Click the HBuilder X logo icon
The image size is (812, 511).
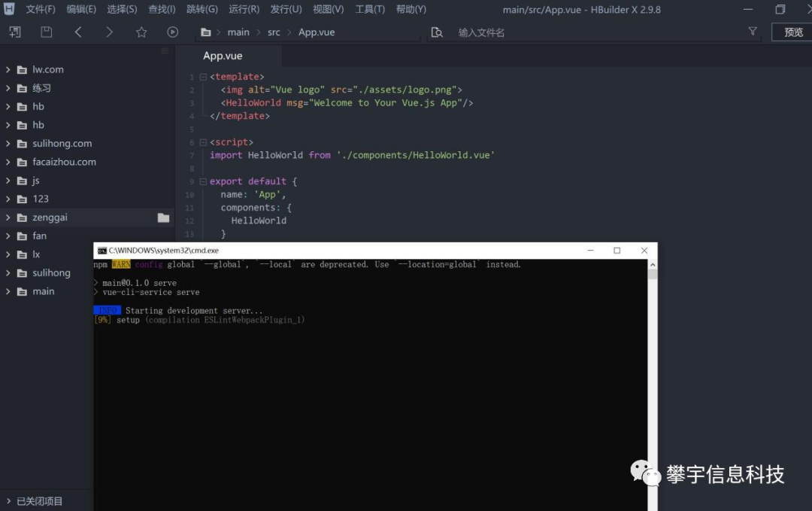9,9
